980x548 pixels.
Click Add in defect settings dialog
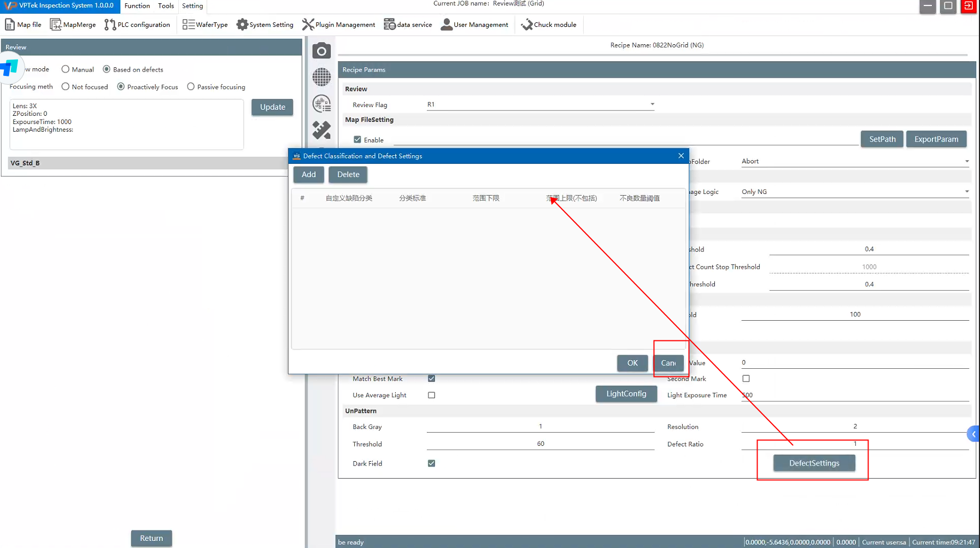coord(309,174)
